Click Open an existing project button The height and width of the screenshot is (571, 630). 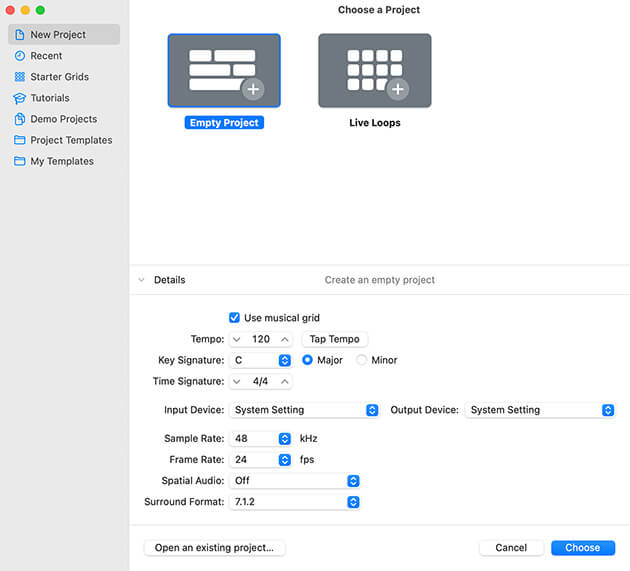215,548
